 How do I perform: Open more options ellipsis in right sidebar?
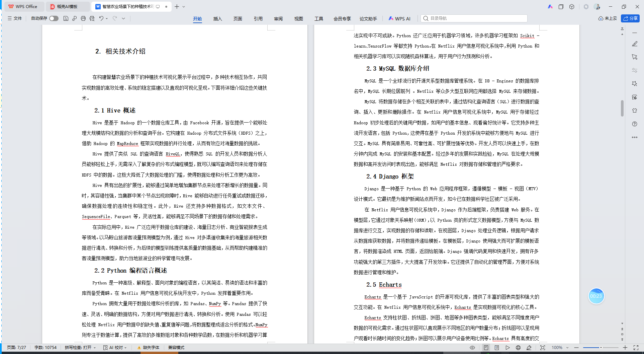coord(635,137)
